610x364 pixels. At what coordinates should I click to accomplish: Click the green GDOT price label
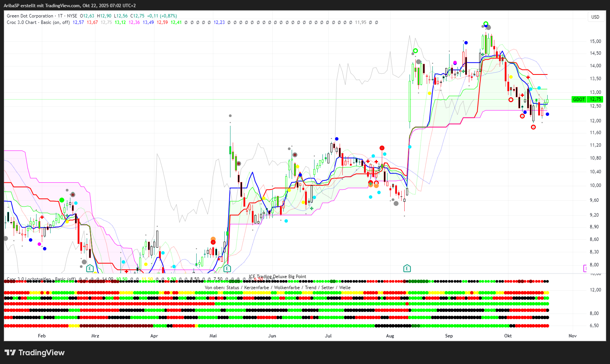[x=579, y=100]
